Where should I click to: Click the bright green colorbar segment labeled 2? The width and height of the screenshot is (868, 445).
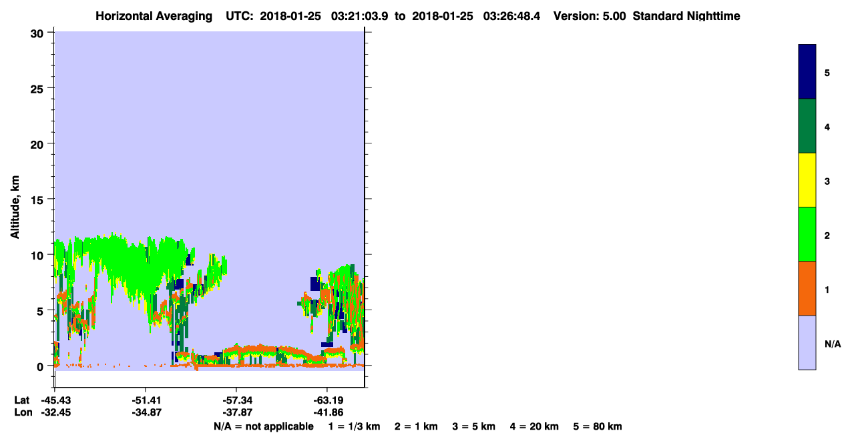807,234
